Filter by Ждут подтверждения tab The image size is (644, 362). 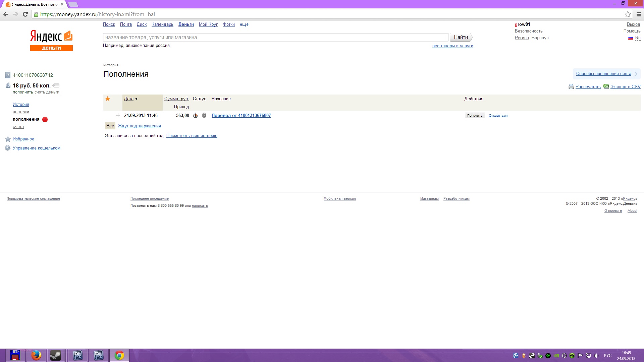point(139,126)
